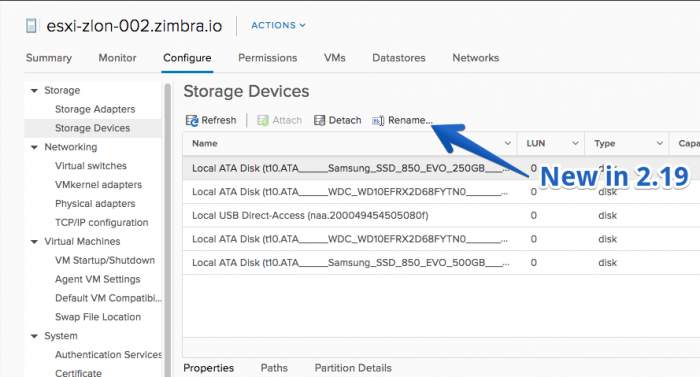Viewport: 700px width, 377px height.
Task: Open the Type column filter chevron
Action: click(x=659, y=143)
